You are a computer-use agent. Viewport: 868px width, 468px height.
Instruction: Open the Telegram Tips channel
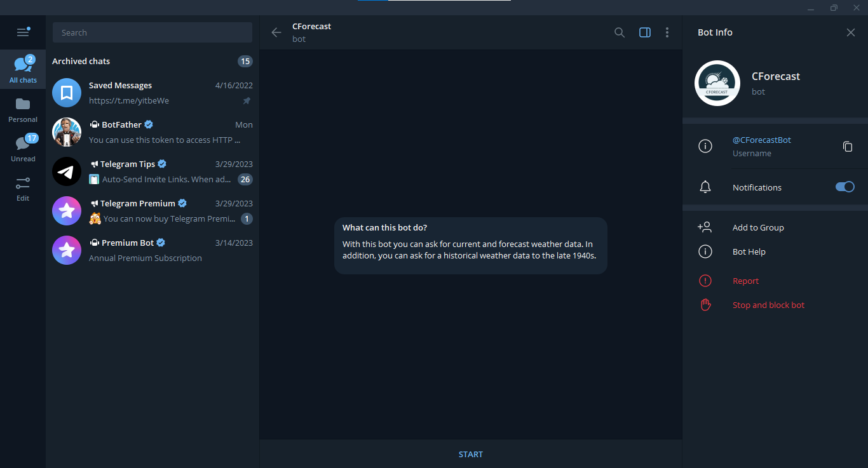point(153,171)
